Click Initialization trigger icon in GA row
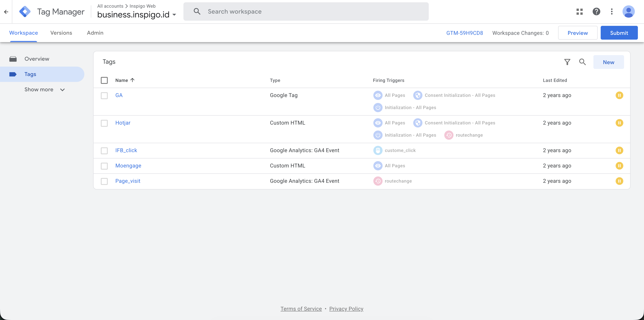Screen dimensions: 644x320 [x=378, y=108]
